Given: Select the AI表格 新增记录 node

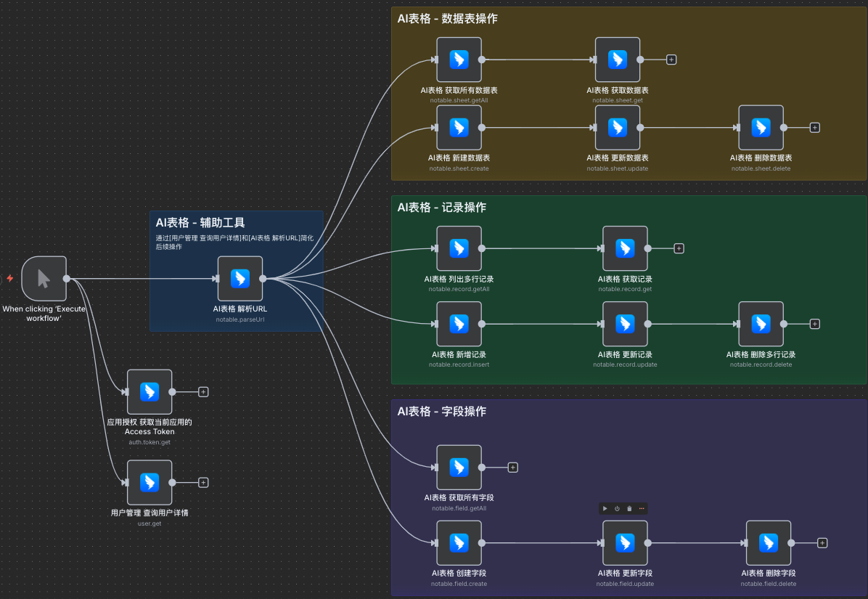Looking at the screenshot, I should pyautogui.click(x=459, y=324).
